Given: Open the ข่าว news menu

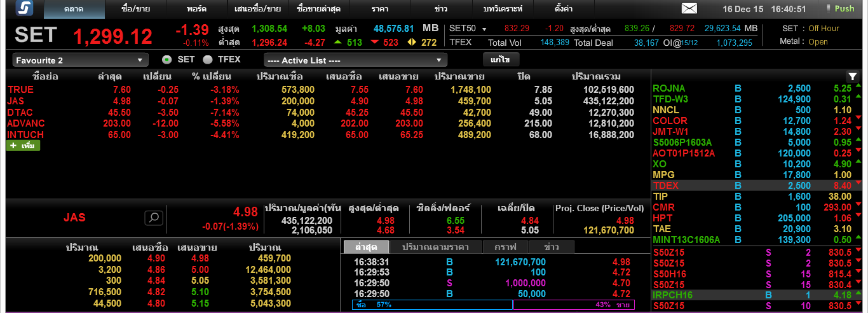Looking at the screenshot, I should click(440, 9).
